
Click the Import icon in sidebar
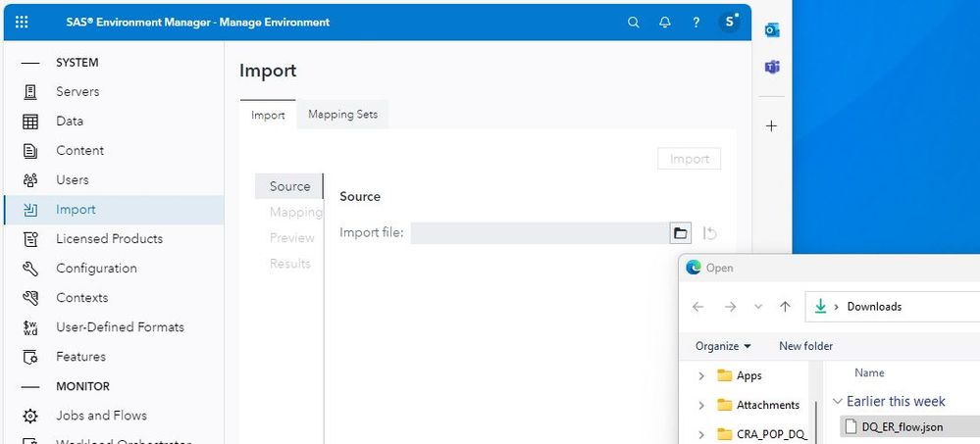tap(30, 210)
